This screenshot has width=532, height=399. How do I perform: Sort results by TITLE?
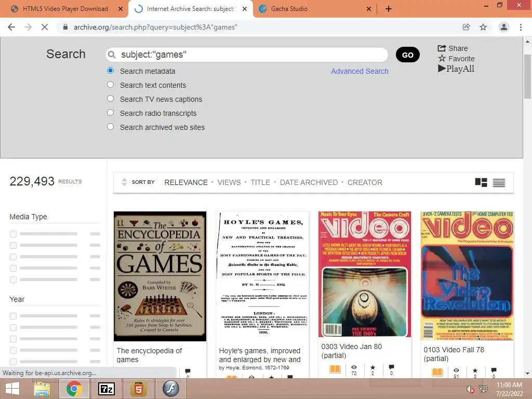[260, 182]
